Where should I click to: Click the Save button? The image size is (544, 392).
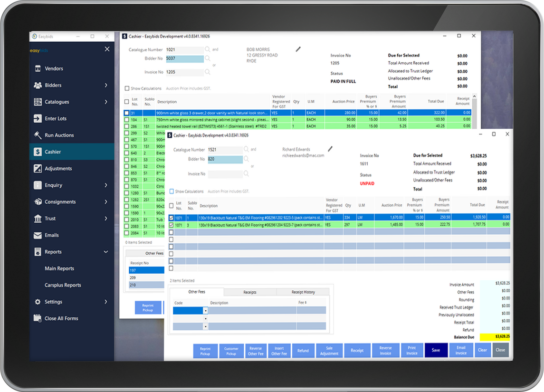click(436, 350)
